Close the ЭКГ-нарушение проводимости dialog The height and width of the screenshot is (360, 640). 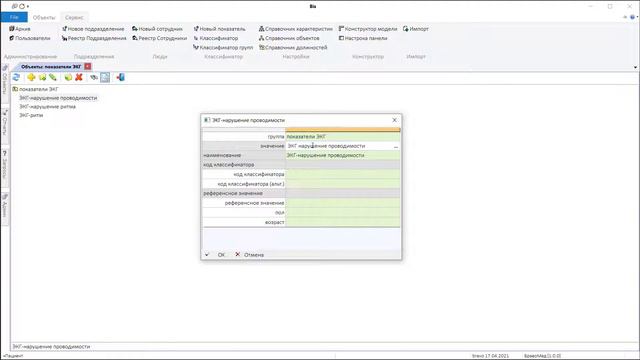coord(394,120)
